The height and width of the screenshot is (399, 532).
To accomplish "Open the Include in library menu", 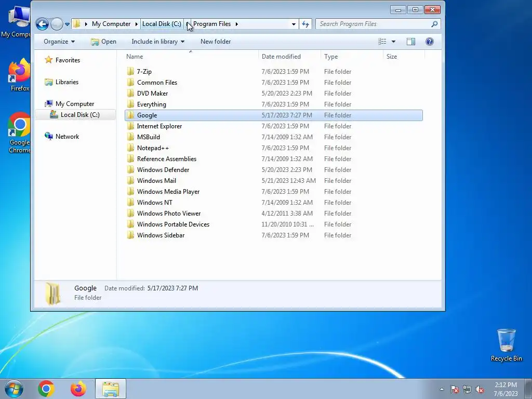I will tap(158, 42).
